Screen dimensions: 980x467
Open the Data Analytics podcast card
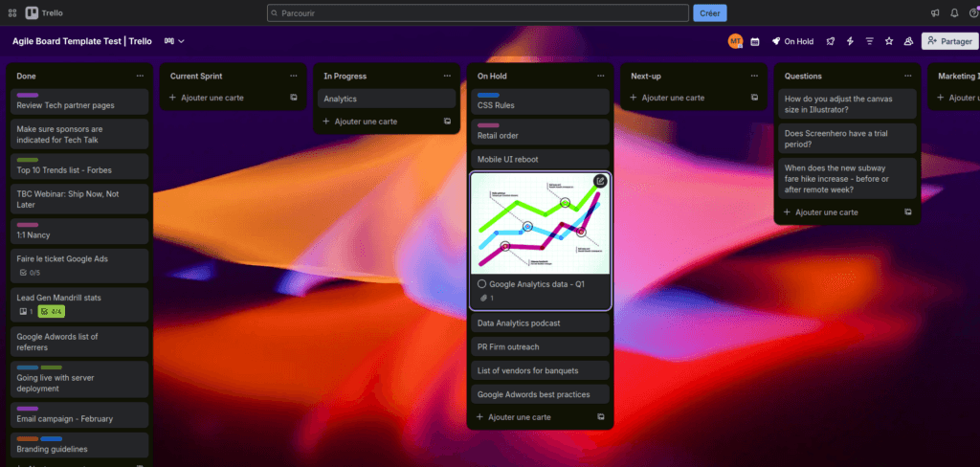coord(540,323)
